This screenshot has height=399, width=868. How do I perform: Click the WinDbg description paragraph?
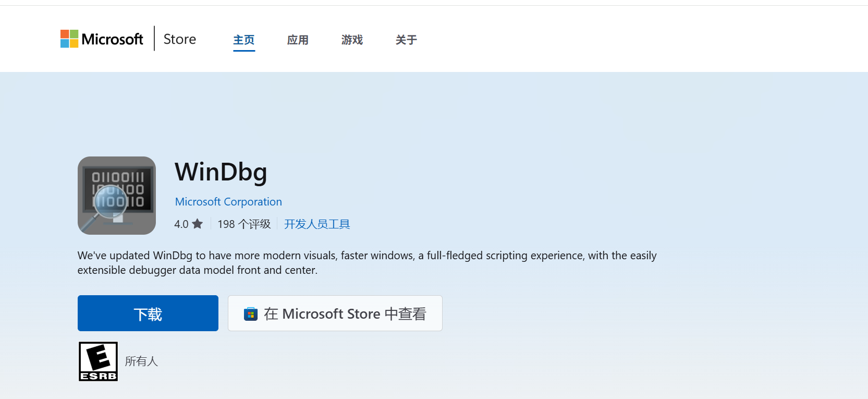pyautogui.click(x=367, y=263)
